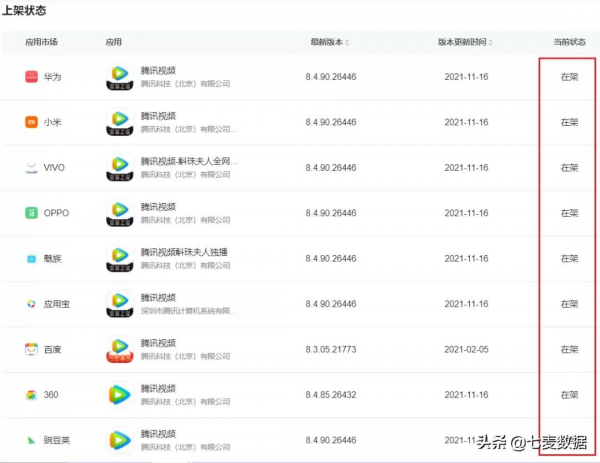This screenshot has width=600, height=463.
Task: Open Tencent Video app icon in 魅族 row
Action: coord(120,259)
